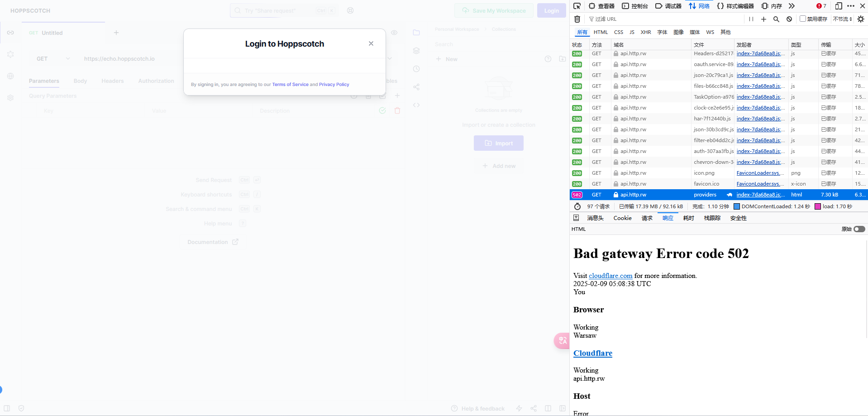Image resolution: width=868 pixels, height=416 pixels.
Task: Toggle the parameter active green checkmark
Action: (382, 110)
